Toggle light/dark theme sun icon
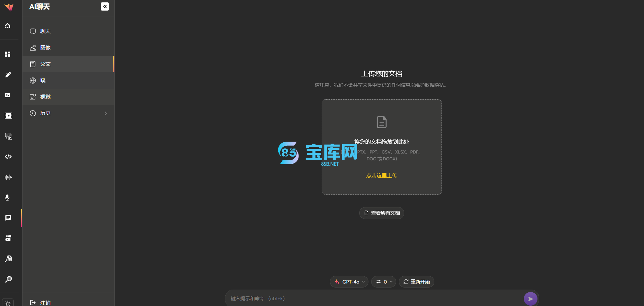This screenshot has width=644, height=306. [x=8, y=303]
